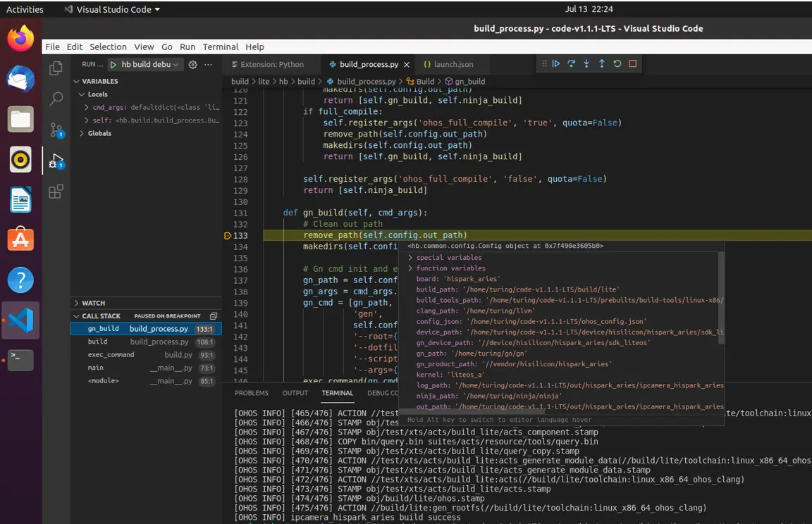The width and height of the screenshot is (812, 524).
Task: Open Rhythmbox from the dock
Action: [x=20, y=159]
